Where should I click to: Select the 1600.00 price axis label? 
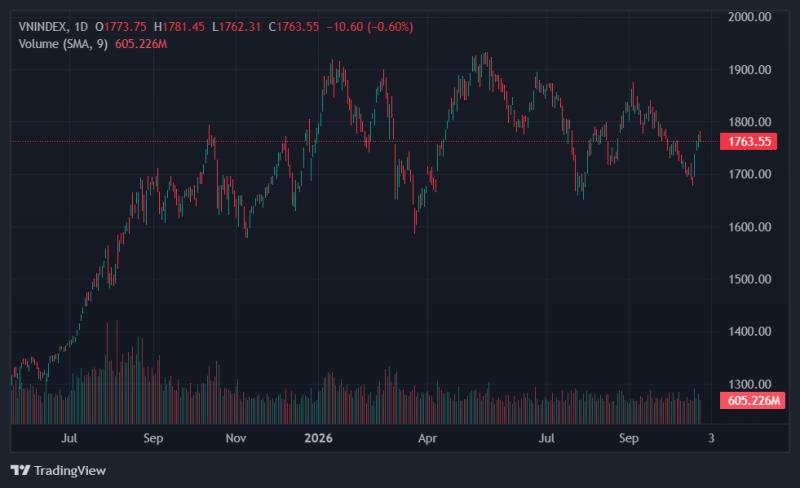pos(749,227)
